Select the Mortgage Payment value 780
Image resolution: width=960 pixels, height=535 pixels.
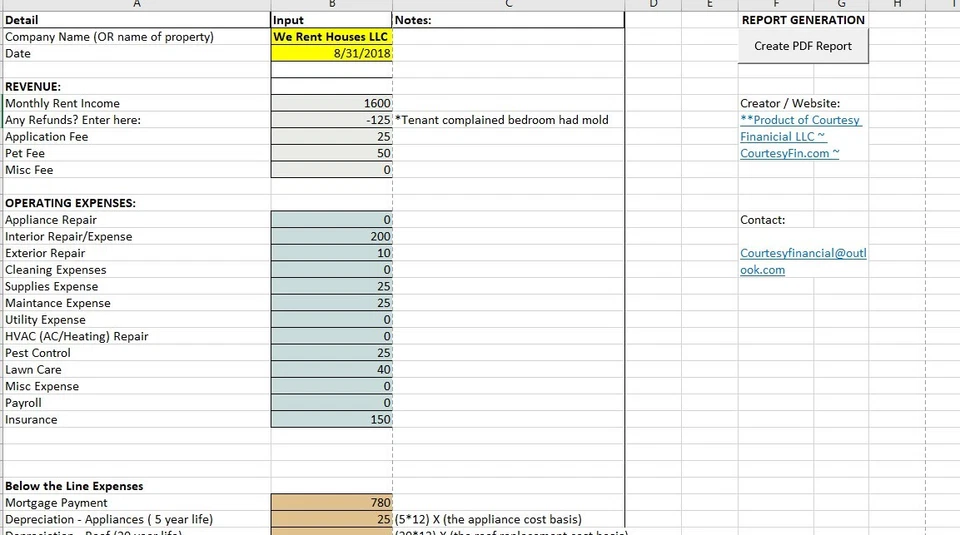[331, 503]
